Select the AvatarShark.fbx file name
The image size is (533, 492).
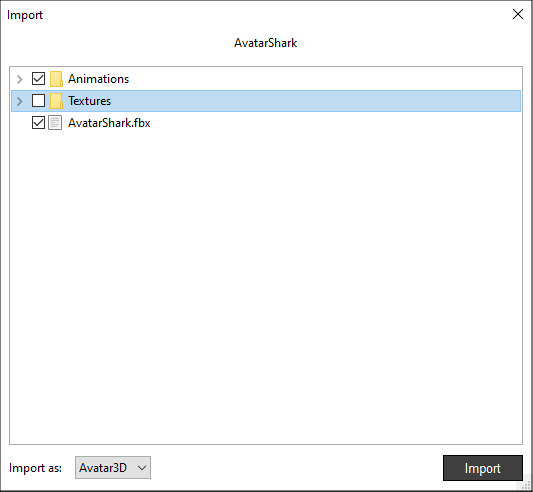click(109, 123)
